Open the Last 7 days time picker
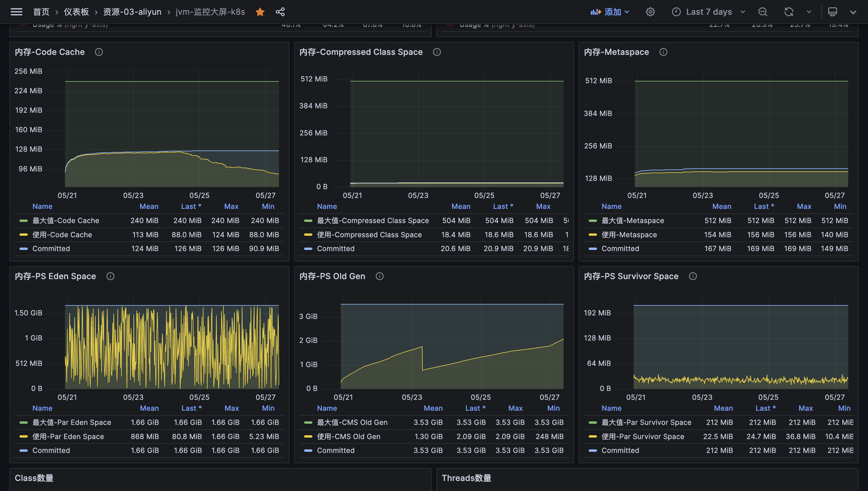The image size is (868, 491). pyautogui.click(x=709, y=12)
